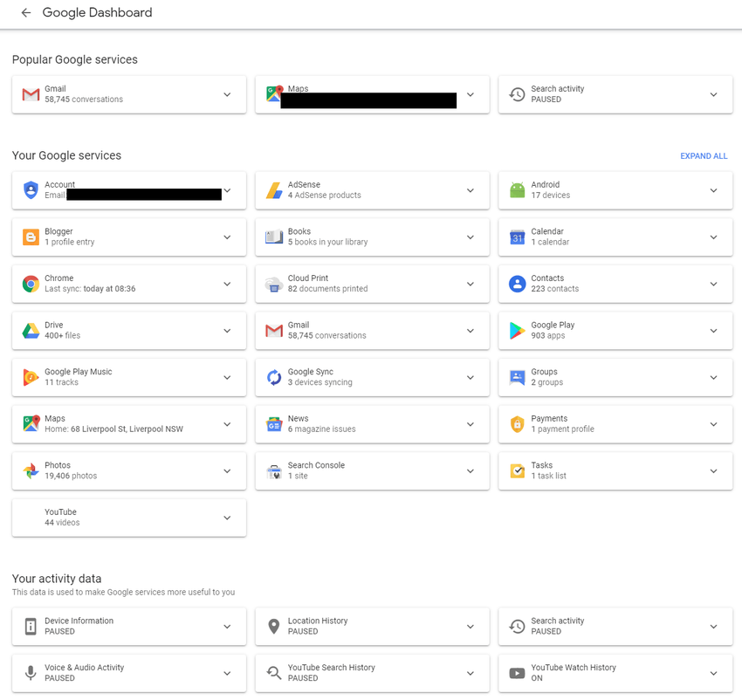This screenshot has height=700, width=742.
Task: Click Google Play Music 11 tracks text
Action: click(61, 382)
